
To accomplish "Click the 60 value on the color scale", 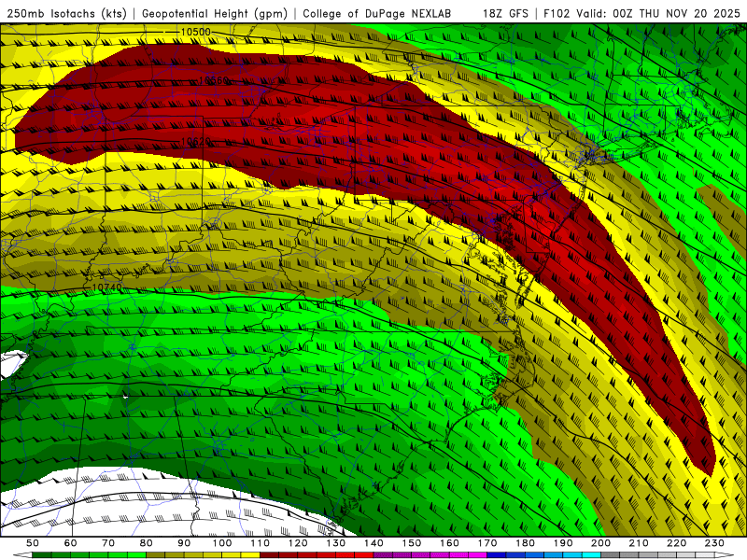I will (71, 543).
